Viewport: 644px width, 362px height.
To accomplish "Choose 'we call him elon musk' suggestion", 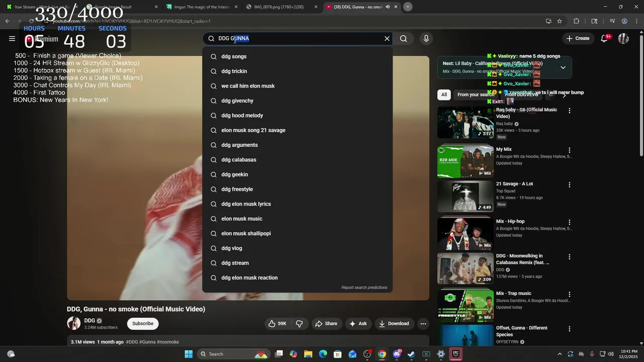I will 297,86.
